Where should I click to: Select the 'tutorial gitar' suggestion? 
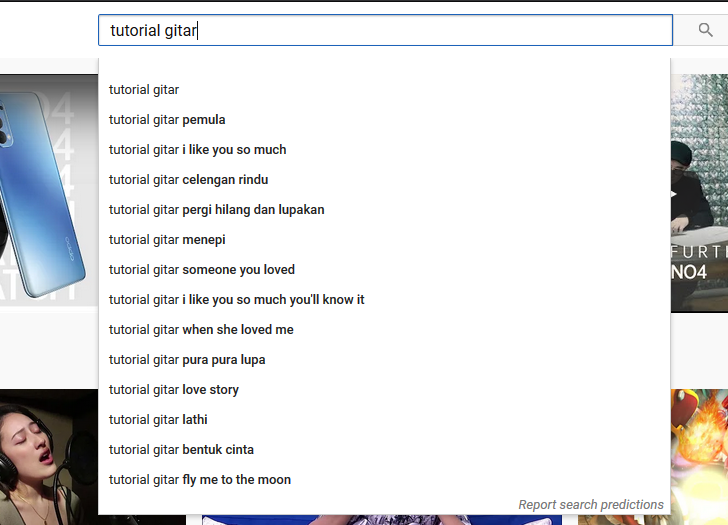click(x=144, y=90)
